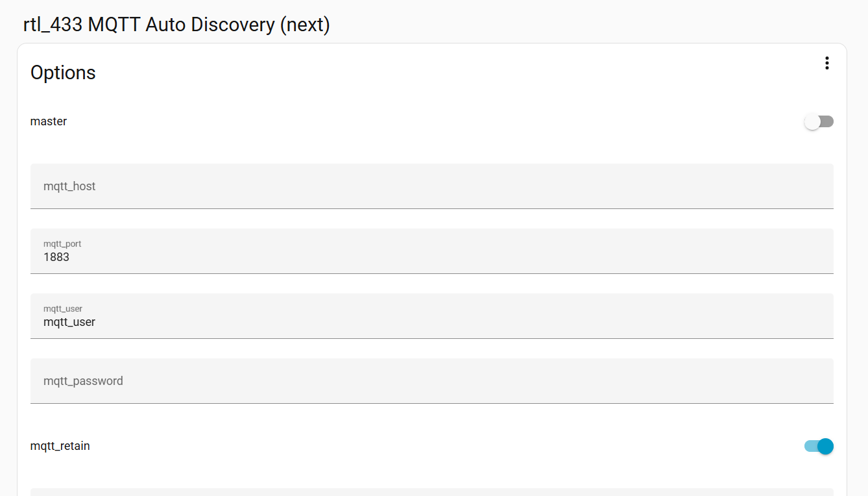The width and height of the screenshot is (868, 496).
Task: Click the mqtt_password placeholder text
Action: (83, 381)
